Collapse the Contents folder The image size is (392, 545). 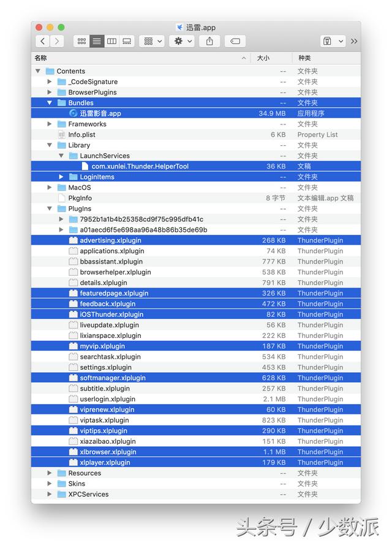(38, 71)
